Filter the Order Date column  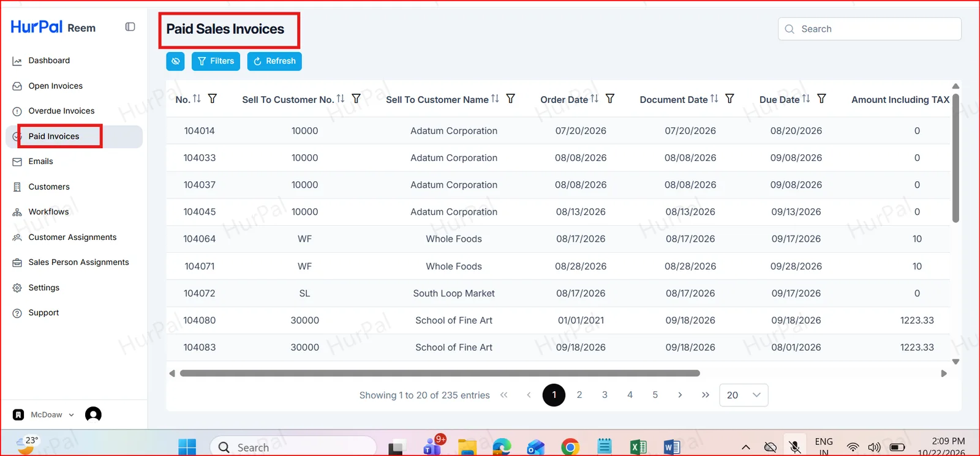610,99
